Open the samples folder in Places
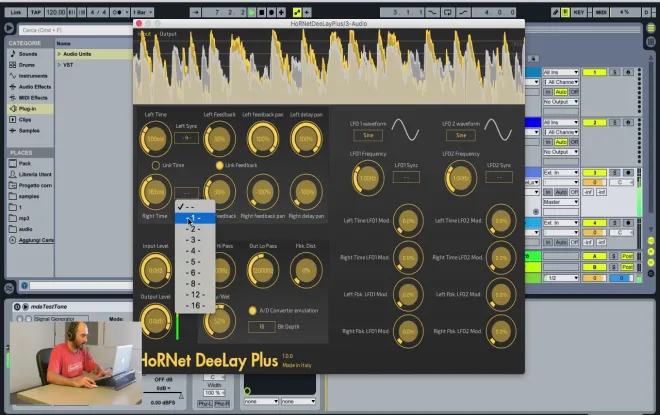This screenshot has height=415, width=660. [x=30, y=196]
